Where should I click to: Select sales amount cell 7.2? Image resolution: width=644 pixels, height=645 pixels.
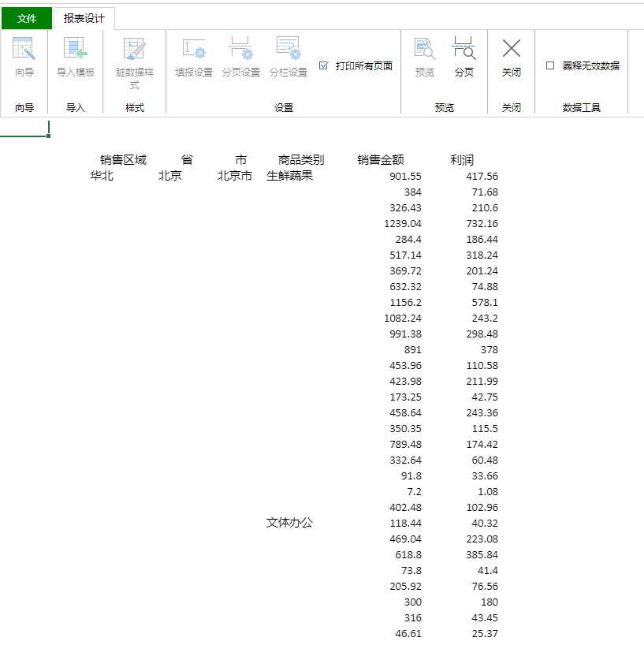click(414, 491)
